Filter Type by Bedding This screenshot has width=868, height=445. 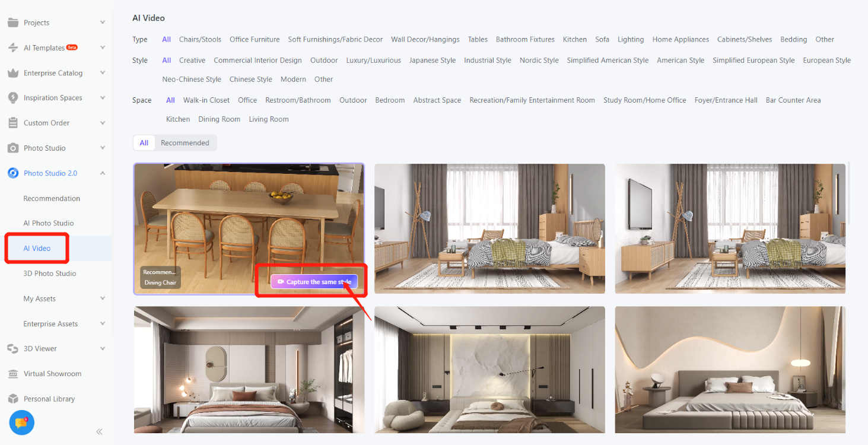(794, 39)
